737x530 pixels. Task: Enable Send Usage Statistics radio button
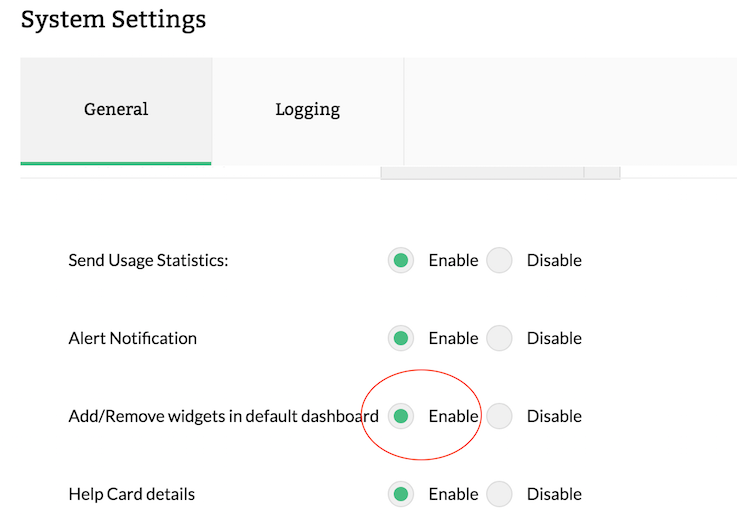401,260
